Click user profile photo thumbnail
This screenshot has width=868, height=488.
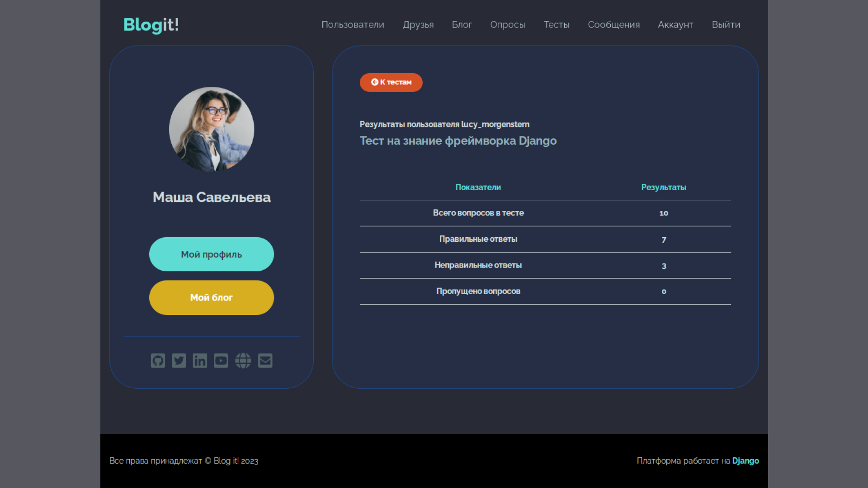[212, 129]
